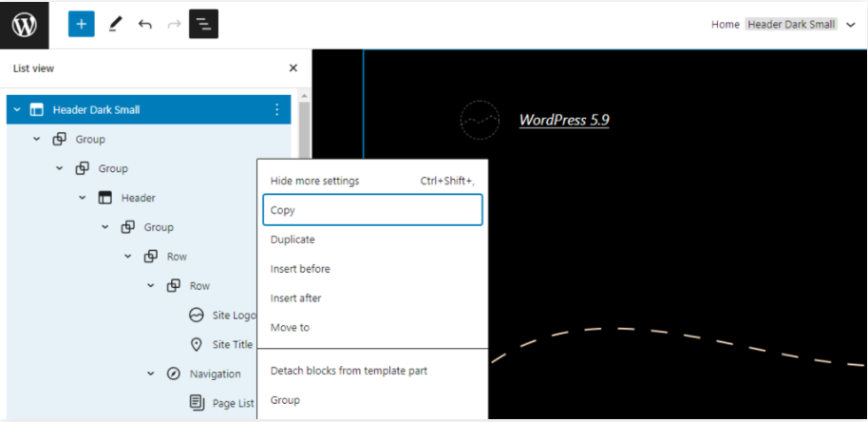Open the block inserter plus button
The width and height of the screenshot is (868, 422).
82,24
